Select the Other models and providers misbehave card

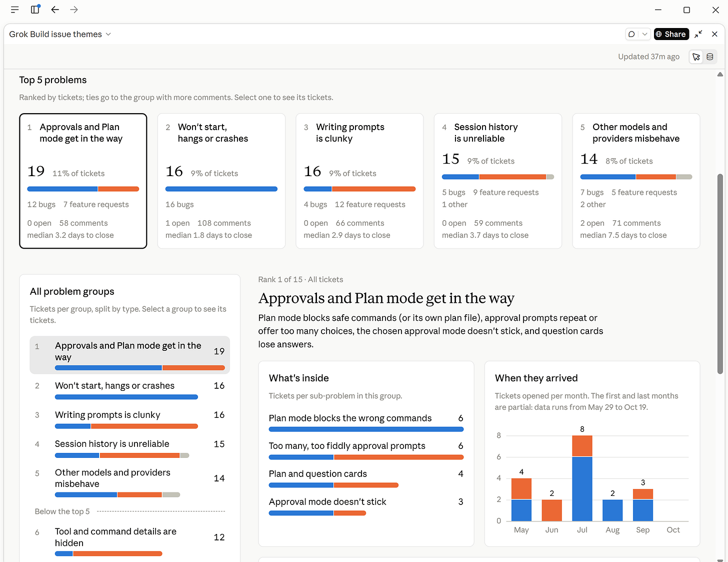636,181
